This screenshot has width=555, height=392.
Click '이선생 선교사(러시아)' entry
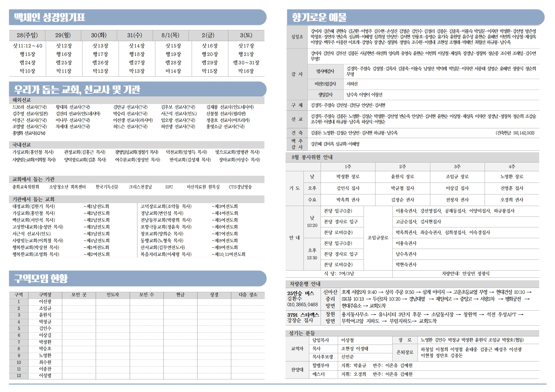tap(133, 120)
